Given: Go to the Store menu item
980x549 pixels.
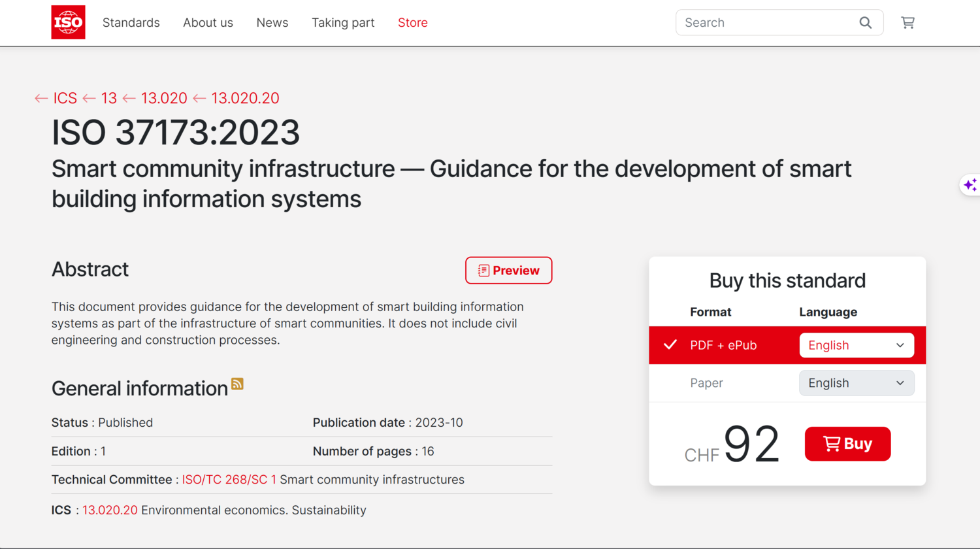Looking at the screenshot, I should click(x=413, y=23).
